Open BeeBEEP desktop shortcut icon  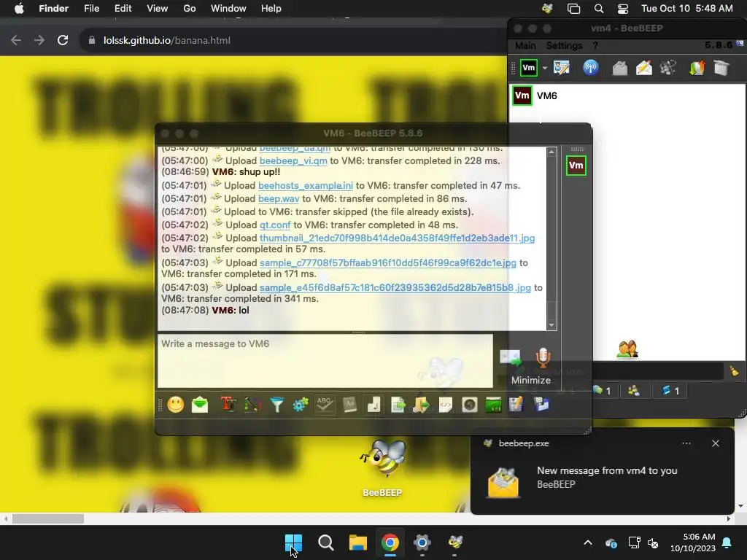pos(382,467)
